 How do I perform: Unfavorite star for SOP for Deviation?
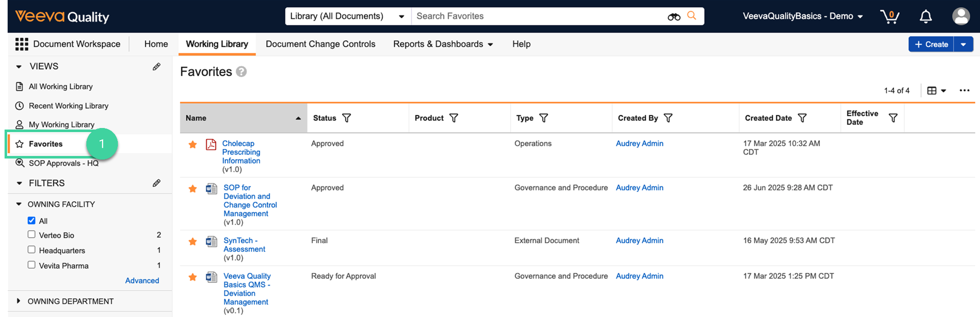pos(193,189)
